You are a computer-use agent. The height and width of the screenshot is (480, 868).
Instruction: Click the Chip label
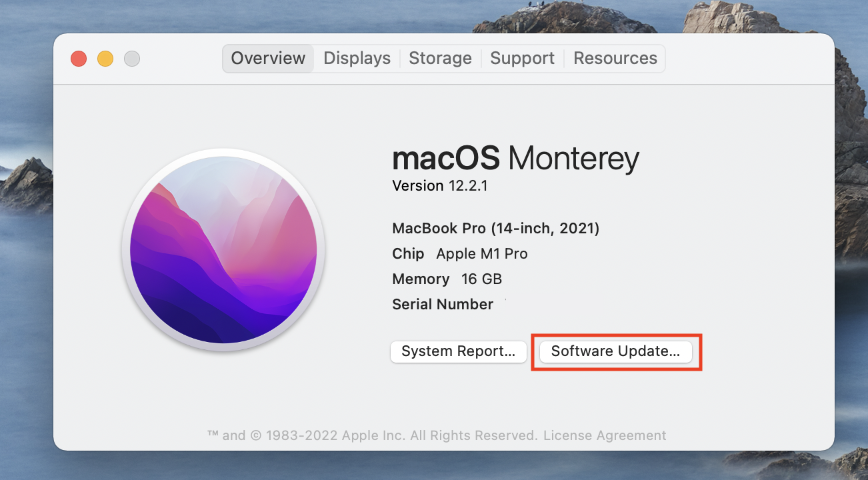(408, 254)
